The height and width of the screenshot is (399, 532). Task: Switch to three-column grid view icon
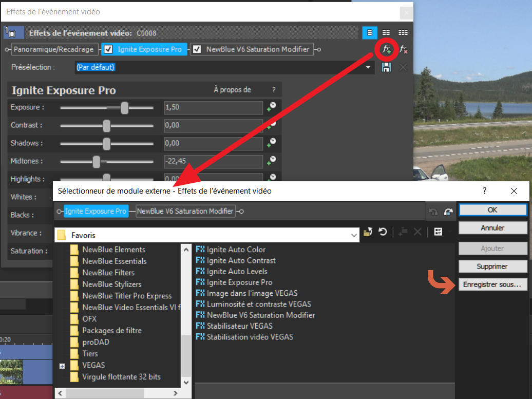403,32
